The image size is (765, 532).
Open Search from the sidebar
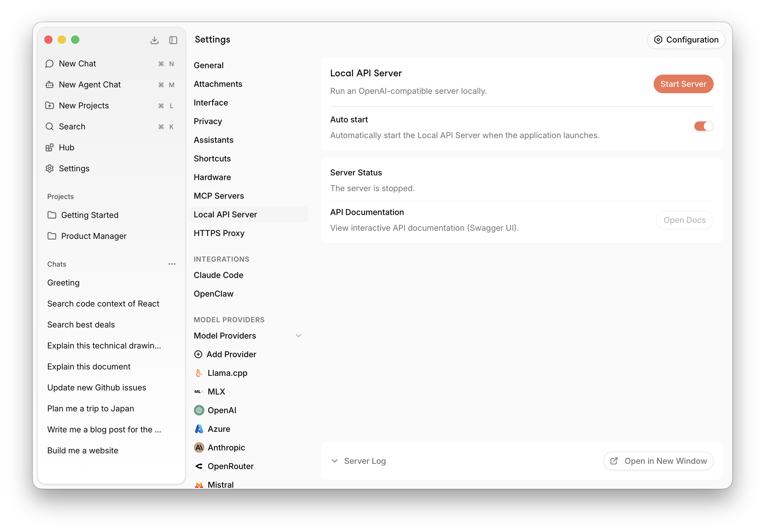click(x=72, y=126)
